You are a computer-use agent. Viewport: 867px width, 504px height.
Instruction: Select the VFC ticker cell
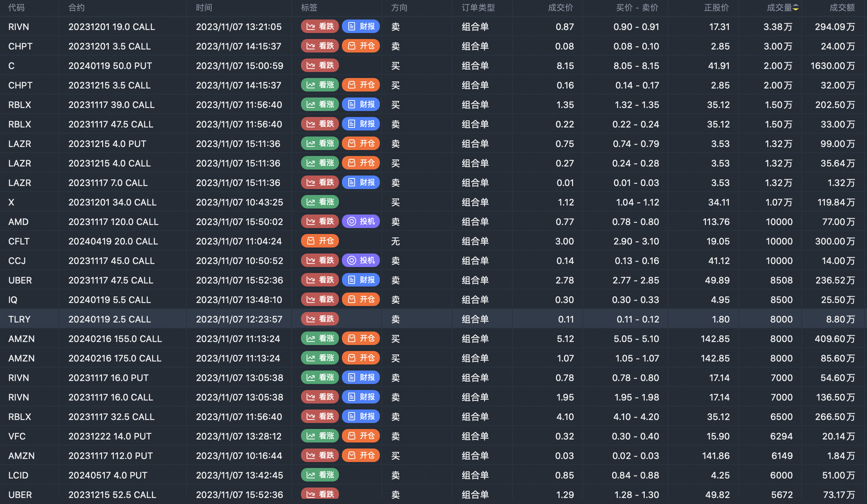coord(17,436)
